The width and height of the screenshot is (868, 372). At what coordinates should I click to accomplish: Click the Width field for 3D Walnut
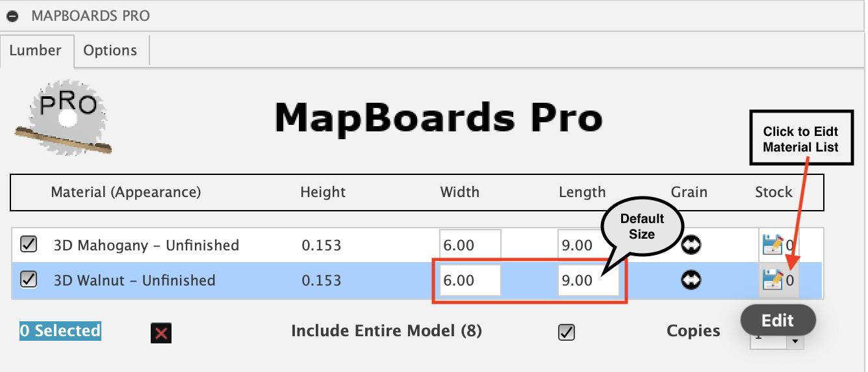tap(470, 280)
